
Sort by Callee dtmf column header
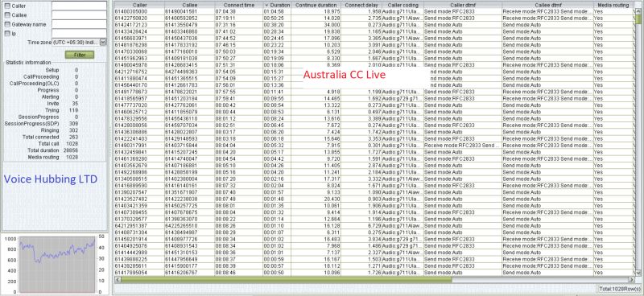547,5
